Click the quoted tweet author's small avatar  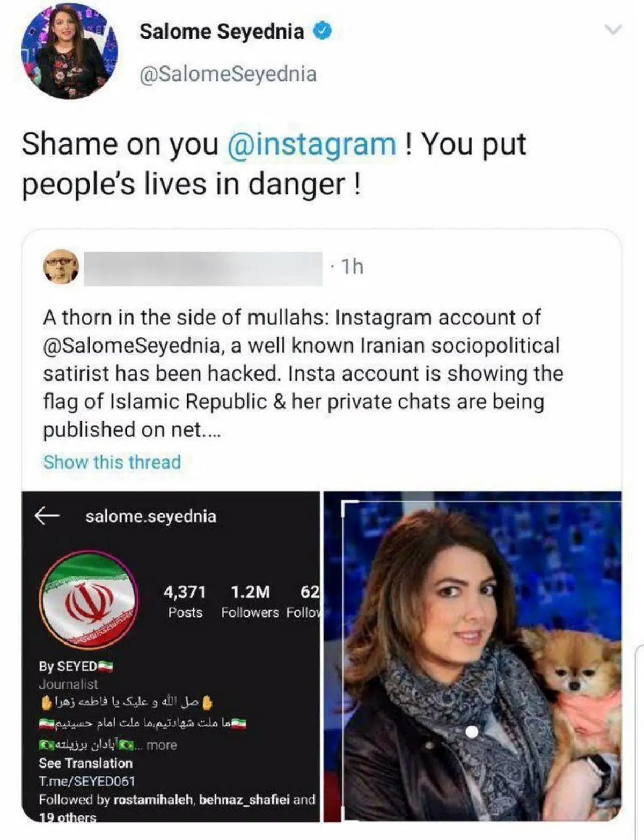click(x=61, y=267)
